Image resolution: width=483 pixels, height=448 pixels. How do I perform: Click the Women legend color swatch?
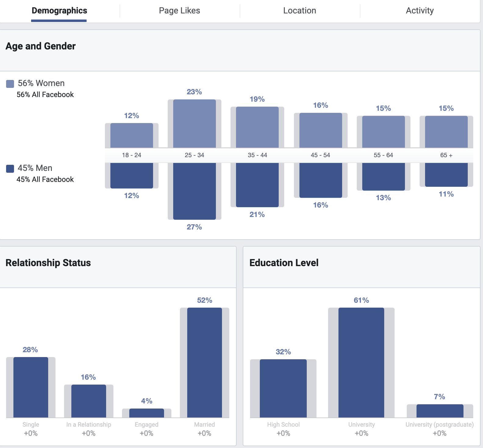10,84
